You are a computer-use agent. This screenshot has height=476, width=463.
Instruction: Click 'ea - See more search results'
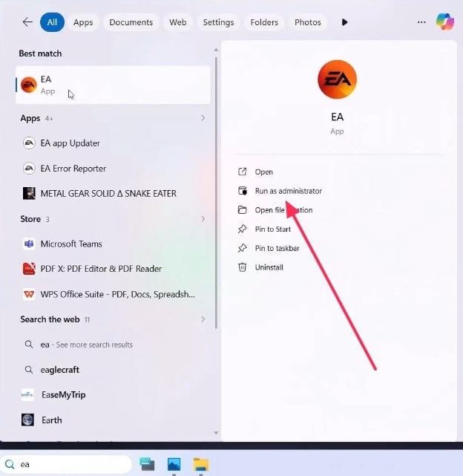113,345
